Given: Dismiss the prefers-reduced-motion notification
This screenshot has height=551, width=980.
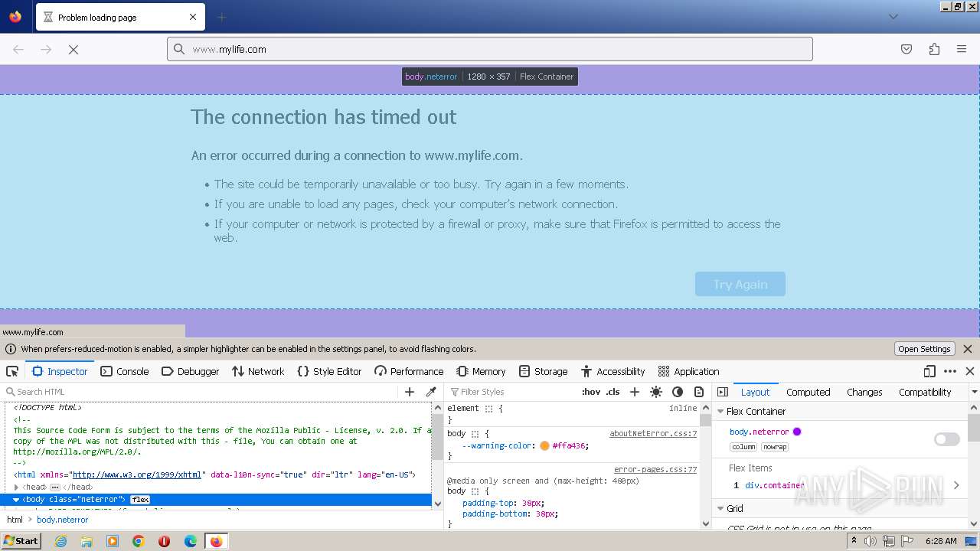Looking at the screenshot, I should tap(968, 349).
